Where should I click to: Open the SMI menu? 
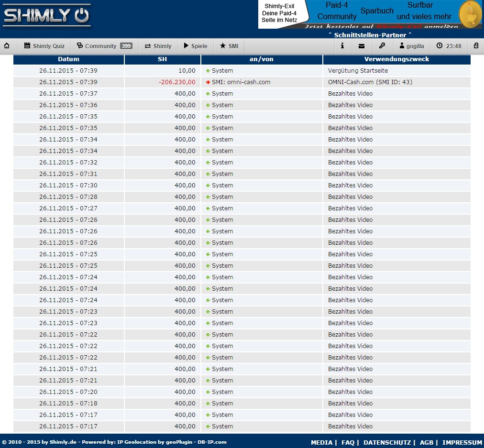(x=229, y=46)
